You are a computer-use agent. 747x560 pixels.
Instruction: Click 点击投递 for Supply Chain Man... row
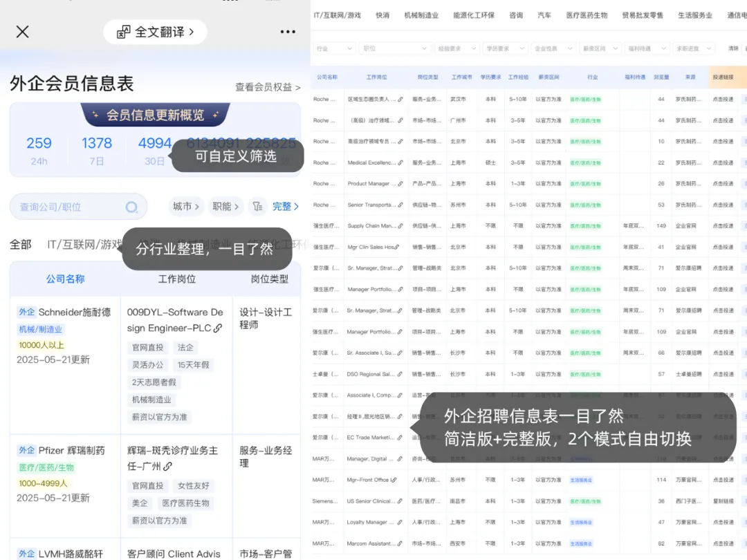click(x=723, y=226)
